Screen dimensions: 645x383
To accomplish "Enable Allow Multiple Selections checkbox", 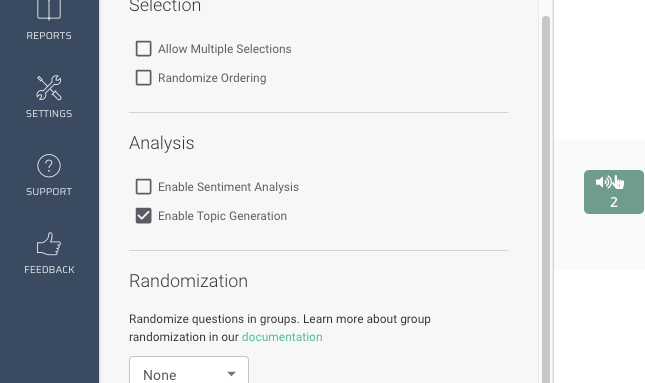I will pyautogui.click(x=144, y=49).
